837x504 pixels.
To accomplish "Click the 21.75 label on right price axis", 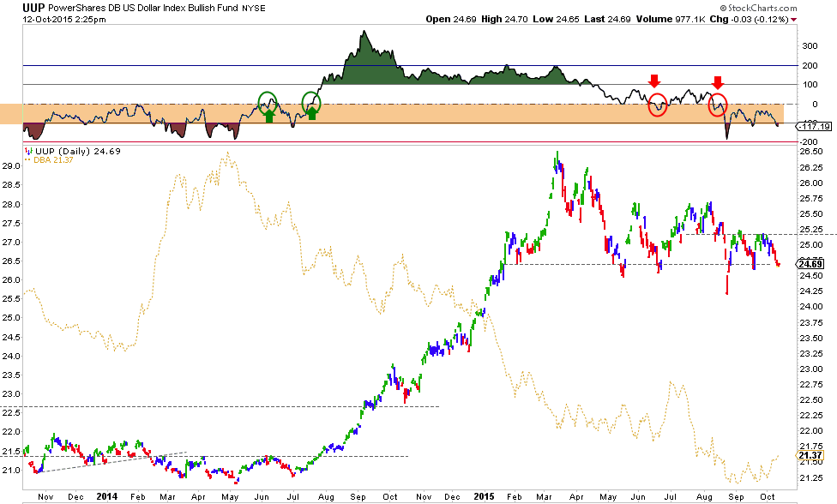I will tap(811, 447).
